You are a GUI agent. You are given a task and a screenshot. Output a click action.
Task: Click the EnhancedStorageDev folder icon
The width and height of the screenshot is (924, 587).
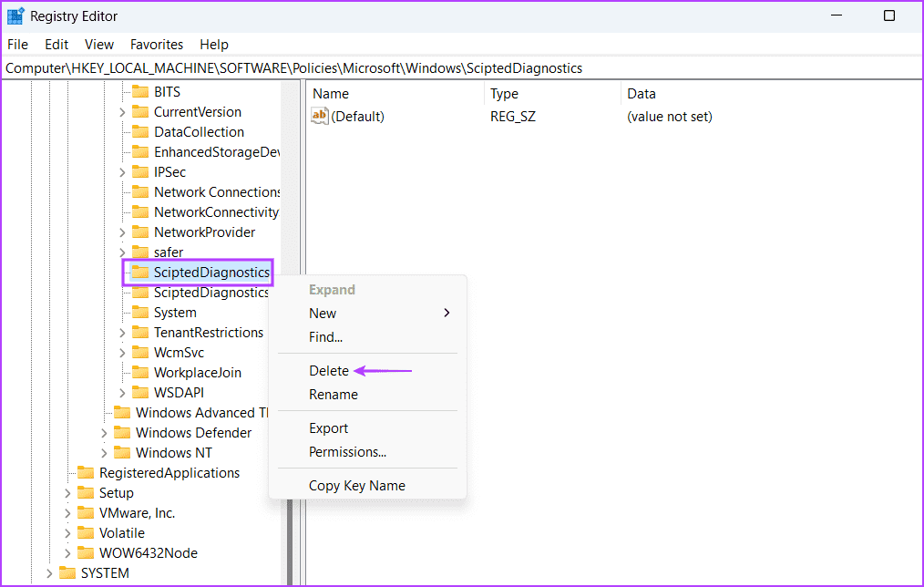(x=140, y=151)
